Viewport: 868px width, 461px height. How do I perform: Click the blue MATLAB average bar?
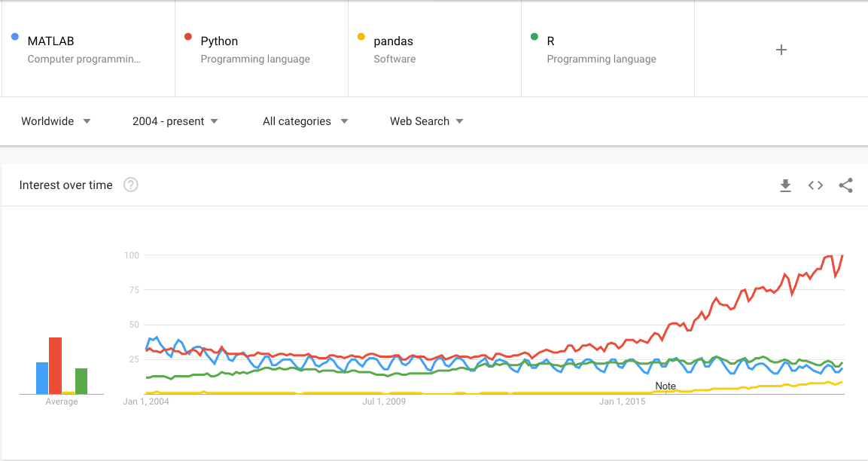click(42, 378)
